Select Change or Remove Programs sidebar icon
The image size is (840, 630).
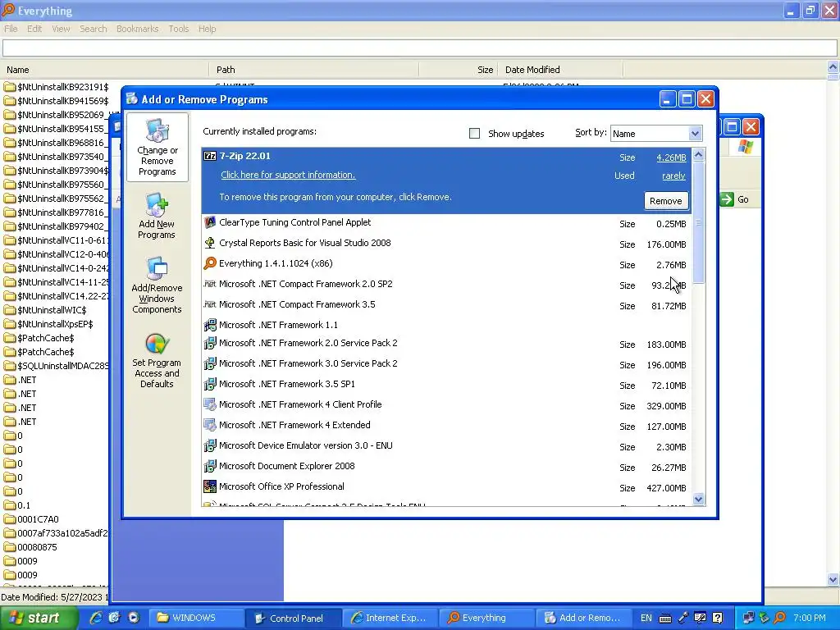coord(157,148)
